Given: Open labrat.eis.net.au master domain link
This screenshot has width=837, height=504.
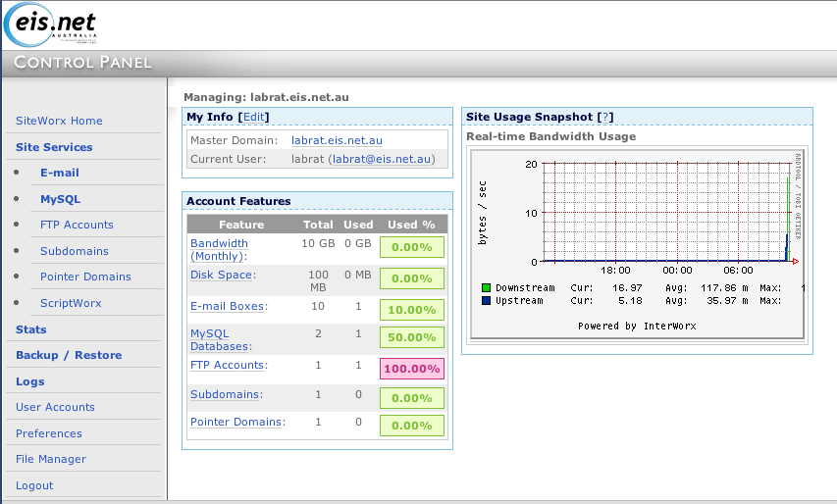Looking at the screenshot, I should pos(337,141).
